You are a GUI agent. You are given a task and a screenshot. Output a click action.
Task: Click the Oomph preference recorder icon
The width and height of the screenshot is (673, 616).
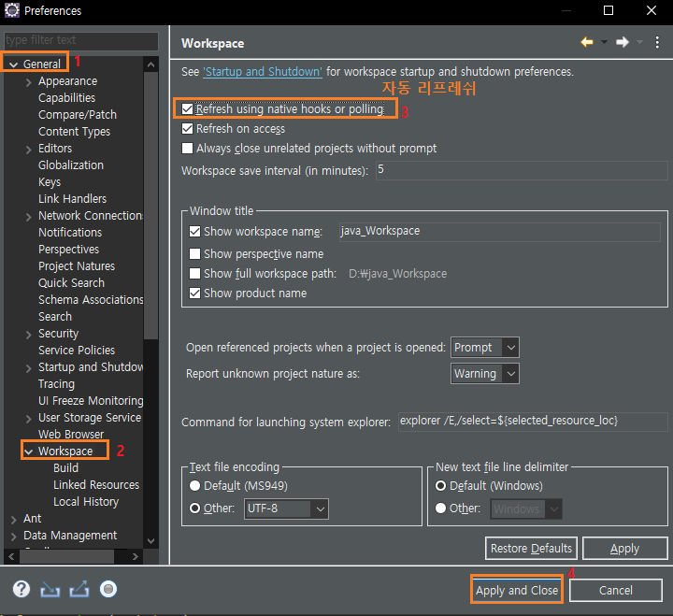click(x=108, y=589)
